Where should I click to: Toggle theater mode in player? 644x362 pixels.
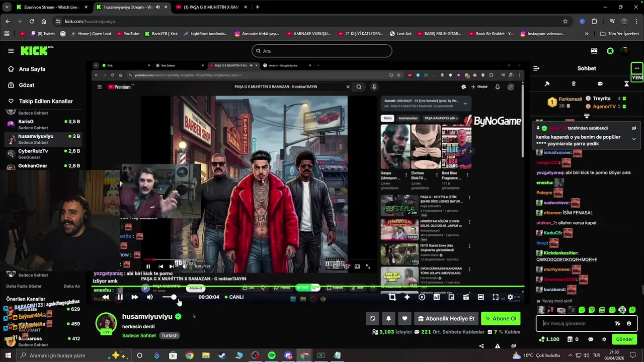(x=480, y=297)
